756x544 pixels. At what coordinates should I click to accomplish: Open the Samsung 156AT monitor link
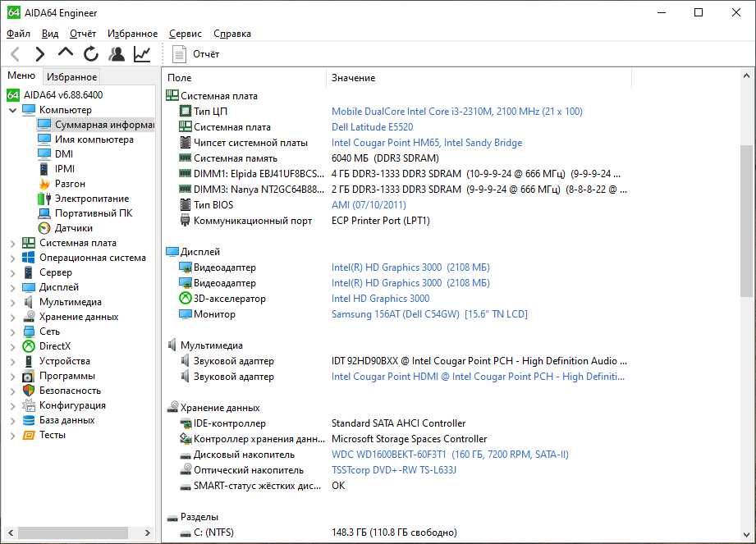click(429, 314)
